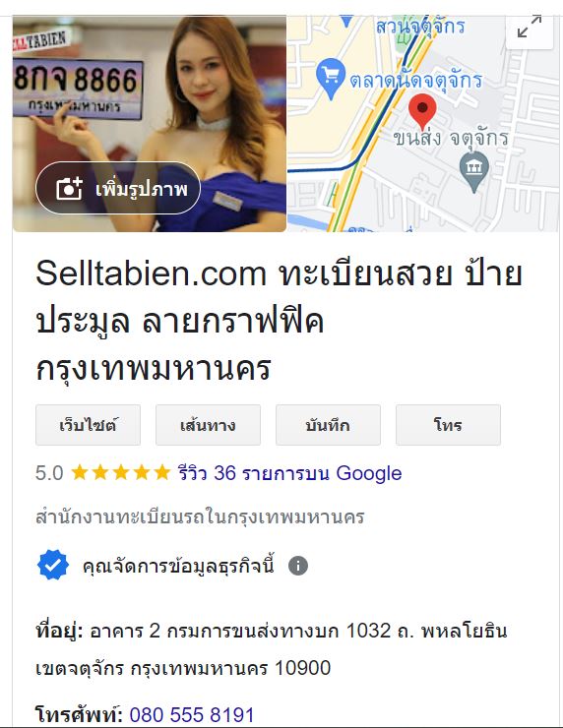This screenshot has height=728, width=563.
Task: Click the blue verified badge icon
Action: [x=53, y=565]
